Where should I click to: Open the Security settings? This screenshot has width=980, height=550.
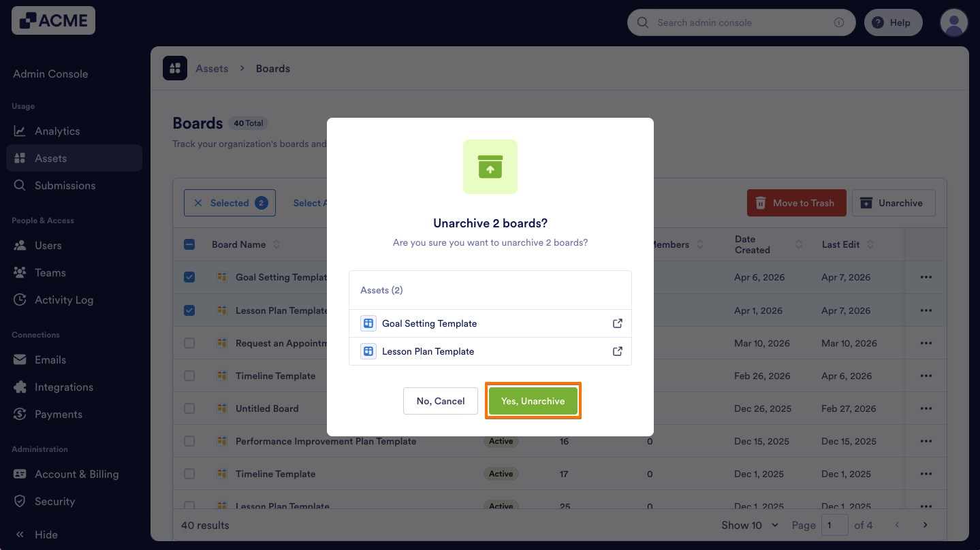pos(54,501)
